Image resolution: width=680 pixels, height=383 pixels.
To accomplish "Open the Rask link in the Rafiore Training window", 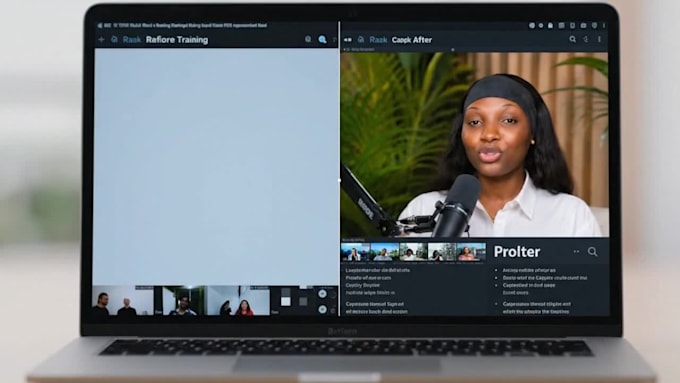I will [132, 39].
